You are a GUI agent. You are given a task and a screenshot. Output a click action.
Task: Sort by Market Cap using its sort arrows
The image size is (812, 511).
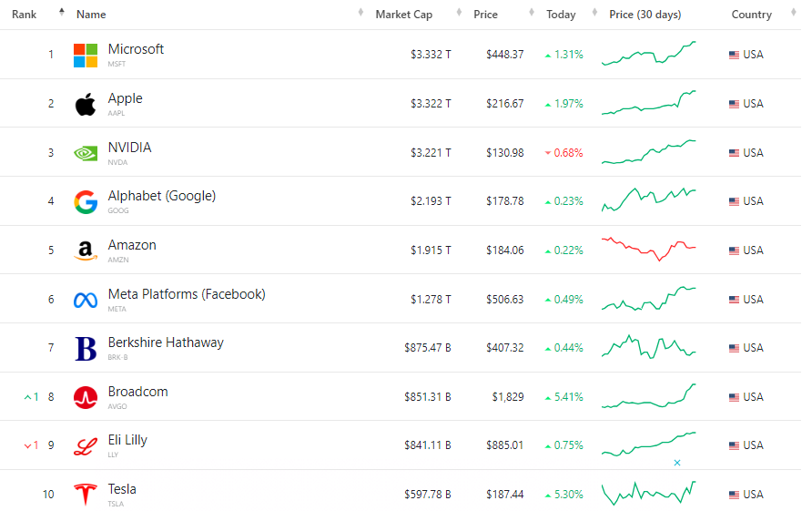pyautogui.click(x=459, y=12)
